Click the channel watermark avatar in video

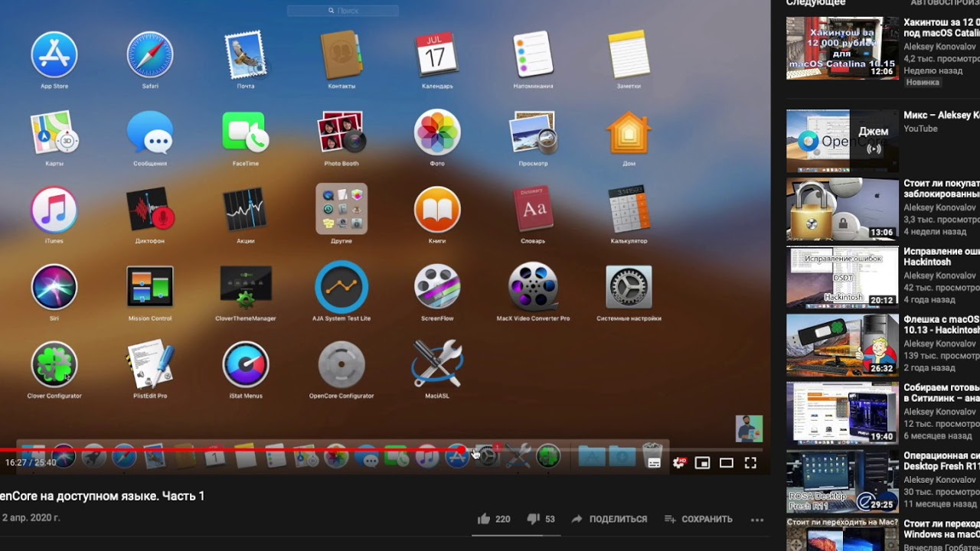(749, 429)
